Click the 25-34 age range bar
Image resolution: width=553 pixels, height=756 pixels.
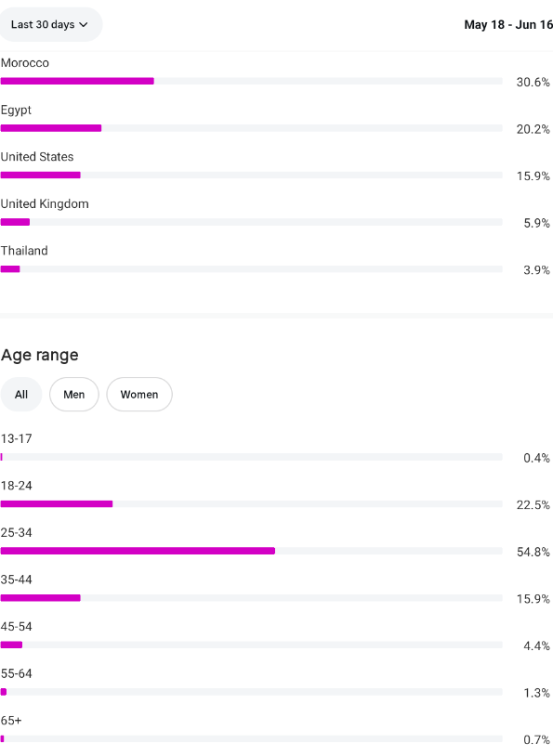pyautogui.click(x=252, y=551)
